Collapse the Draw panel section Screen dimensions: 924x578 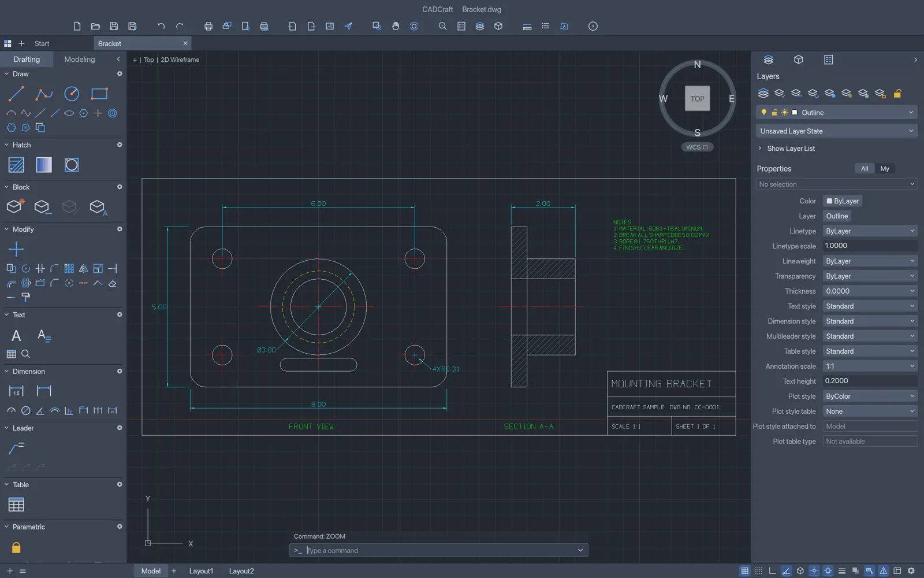[x=6, y=74]
